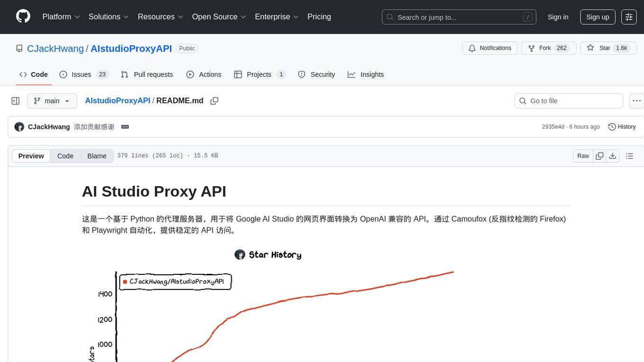Select the Preview view
644x362 pixels.
(31, 156)
